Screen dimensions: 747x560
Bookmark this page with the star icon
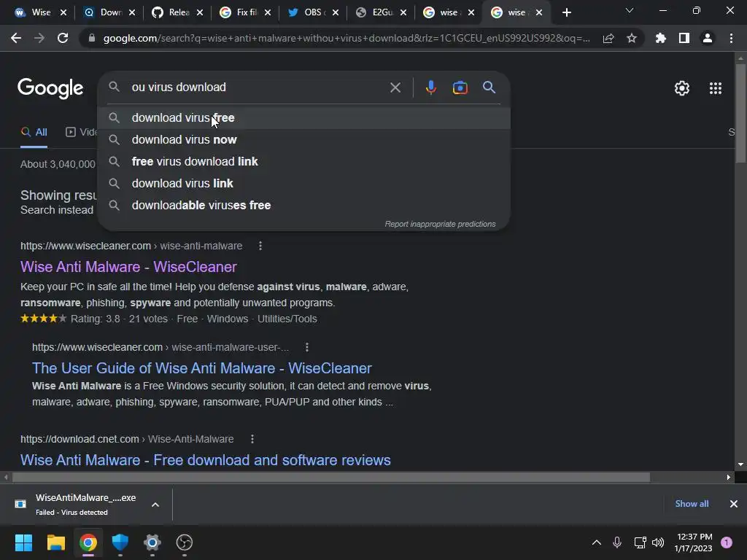632,38
